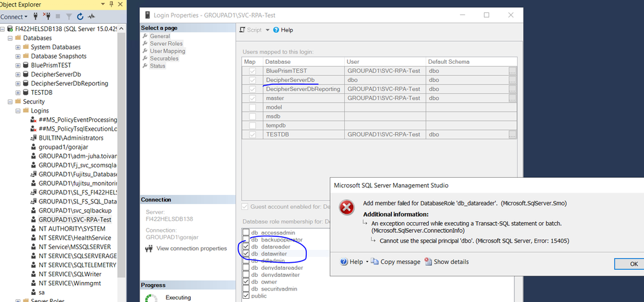Expand the DecipherServerDbReporting node in tree
Screen dimensions: 644x302
point(17,83)
